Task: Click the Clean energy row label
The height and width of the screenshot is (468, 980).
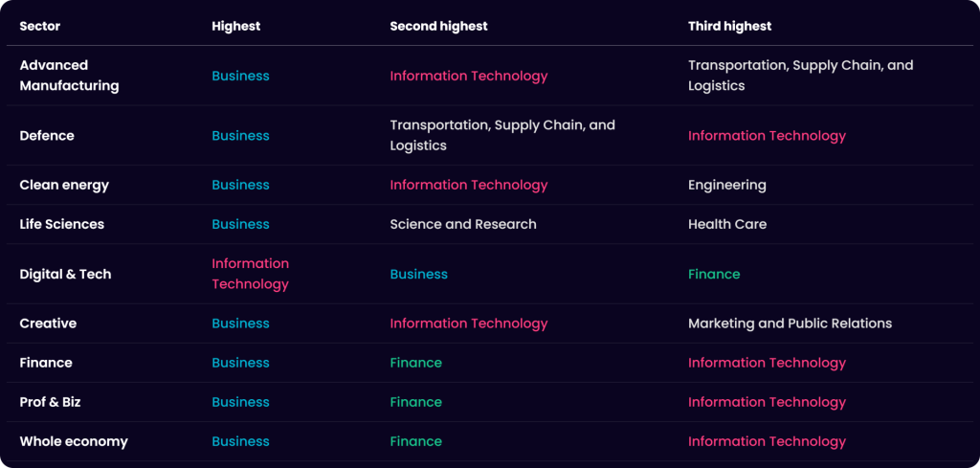Action: (64, 185)
